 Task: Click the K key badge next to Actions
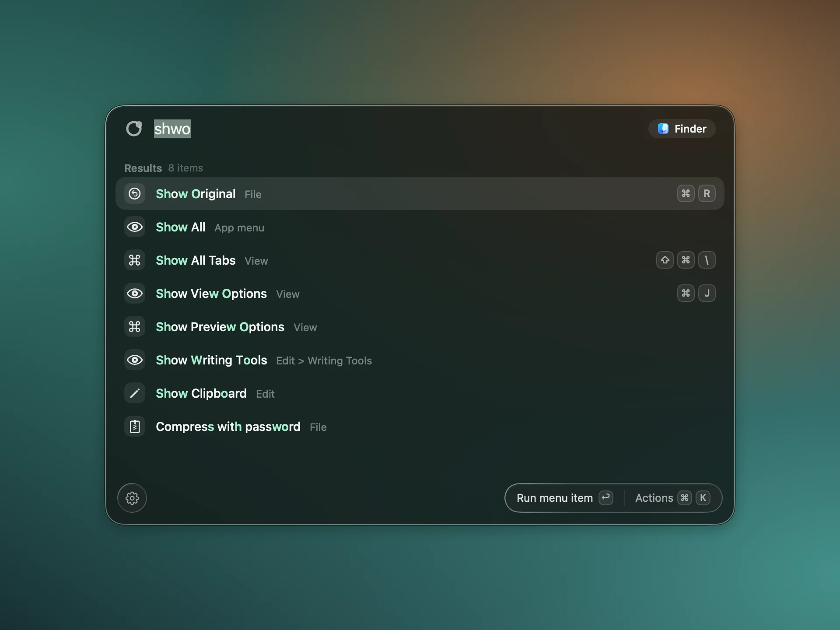coord(703,498)
